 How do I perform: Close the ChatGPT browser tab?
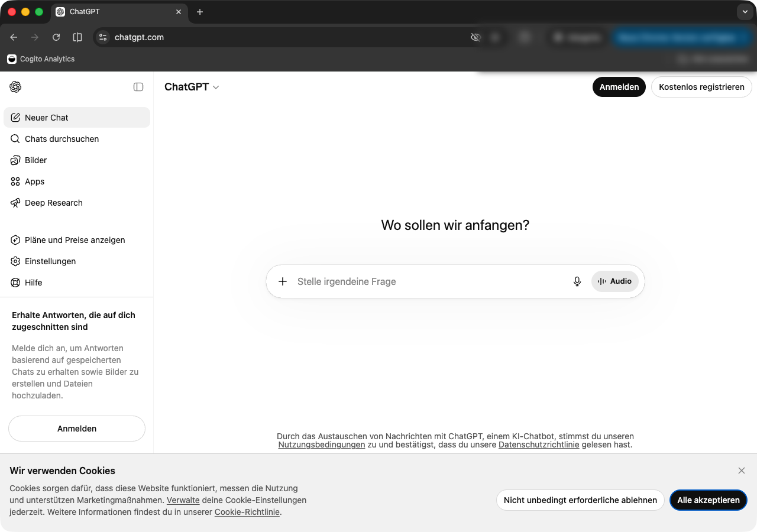(179, 12)
